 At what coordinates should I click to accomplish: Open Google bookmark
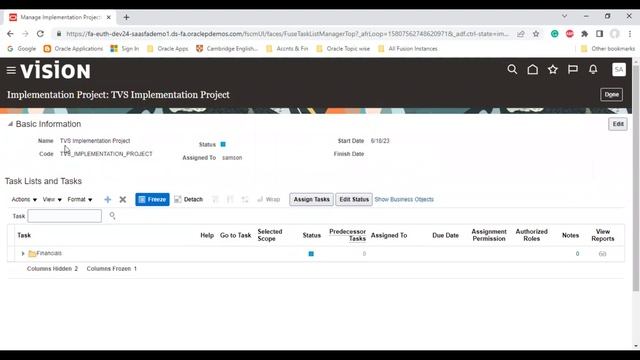[22, 49]
